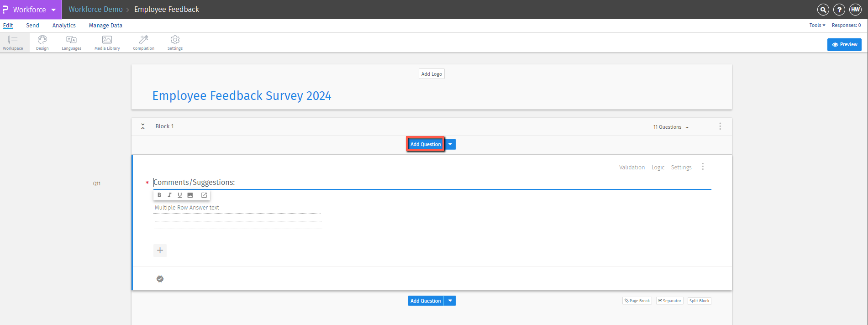This screenshot has width=868, height=325.
Task: Open the Media Library
Action: click(x=107, y=42)
